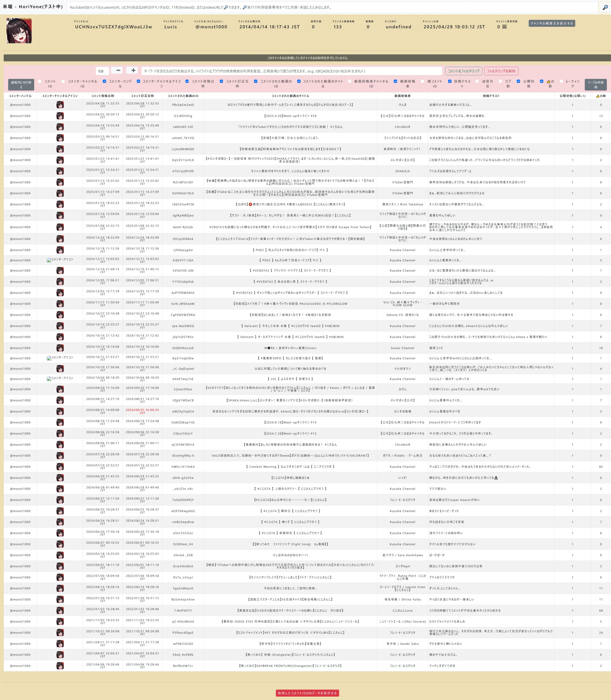Click 取得したコメントJSONデータを保存する button
Screen dimensions: 611x700
[307, 693]
